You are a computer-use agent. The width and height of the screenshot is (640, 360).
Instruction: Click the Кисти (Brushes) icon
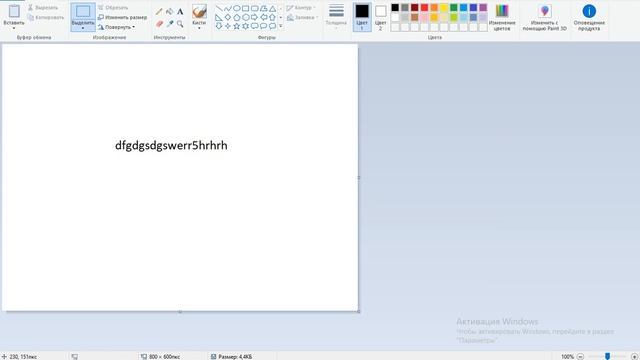point(199,11)
